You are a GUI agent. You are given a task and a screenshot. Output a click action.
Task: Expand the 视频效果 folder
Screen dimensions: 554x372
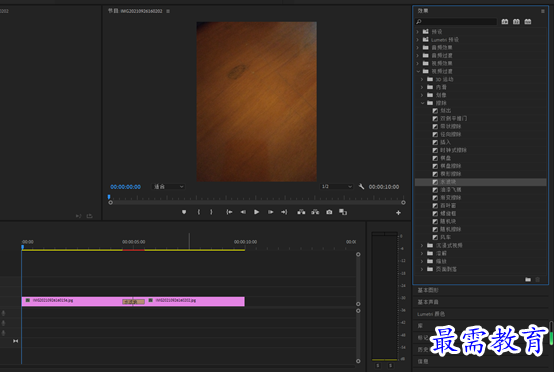click(x=418, y=63)
